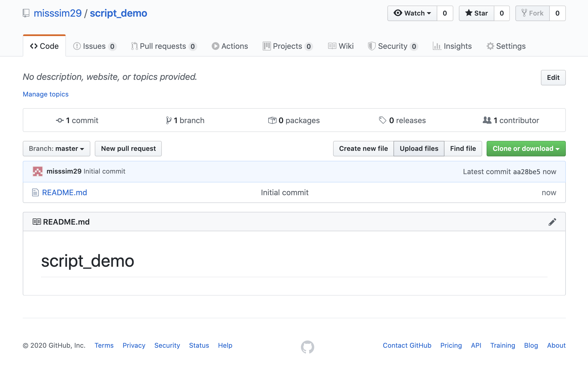
Task: Click the commit history icon beside '1 commit'
Action: (x=60, y=120)
